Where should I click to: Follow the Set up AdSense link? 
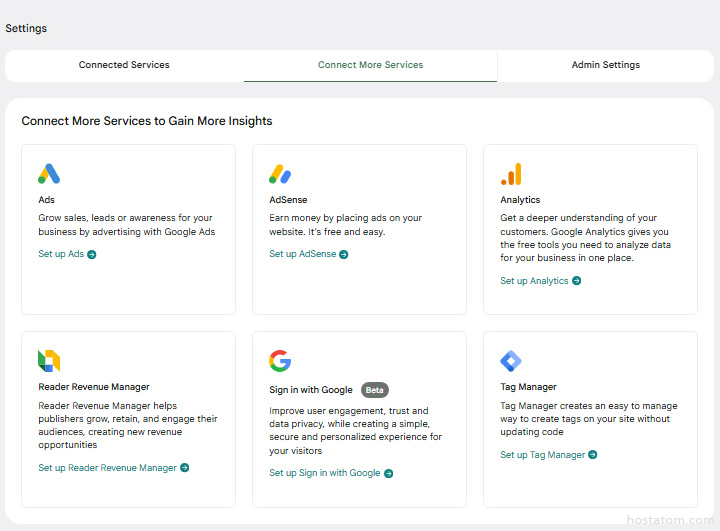pos(309,254)
